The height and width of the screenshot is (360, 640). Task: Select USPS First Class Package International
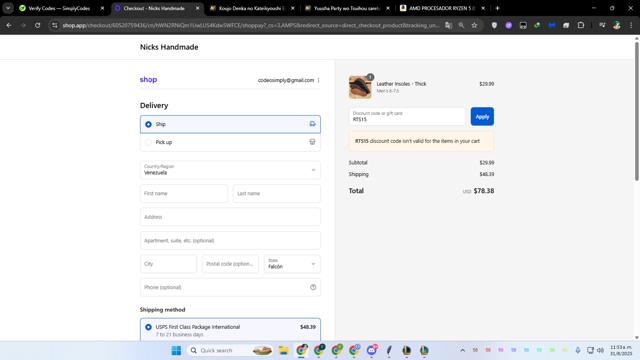coord(230,330)
